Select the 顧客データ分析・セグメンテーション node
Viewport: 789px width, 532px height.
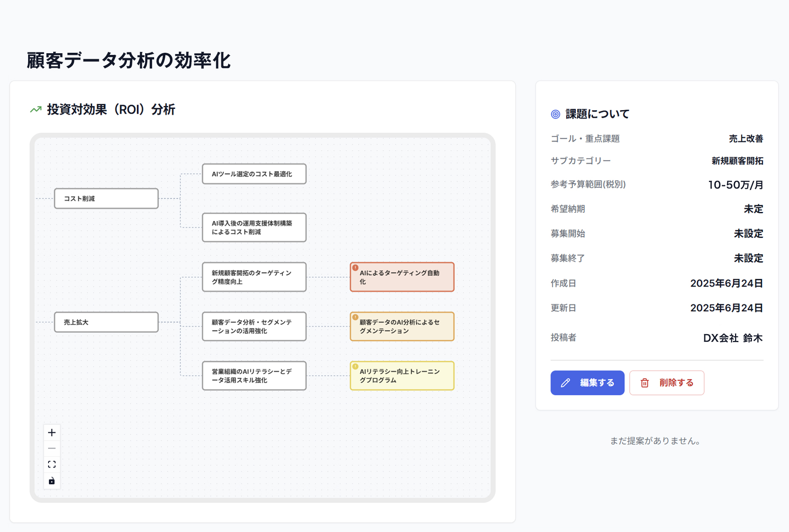point(254,326)
